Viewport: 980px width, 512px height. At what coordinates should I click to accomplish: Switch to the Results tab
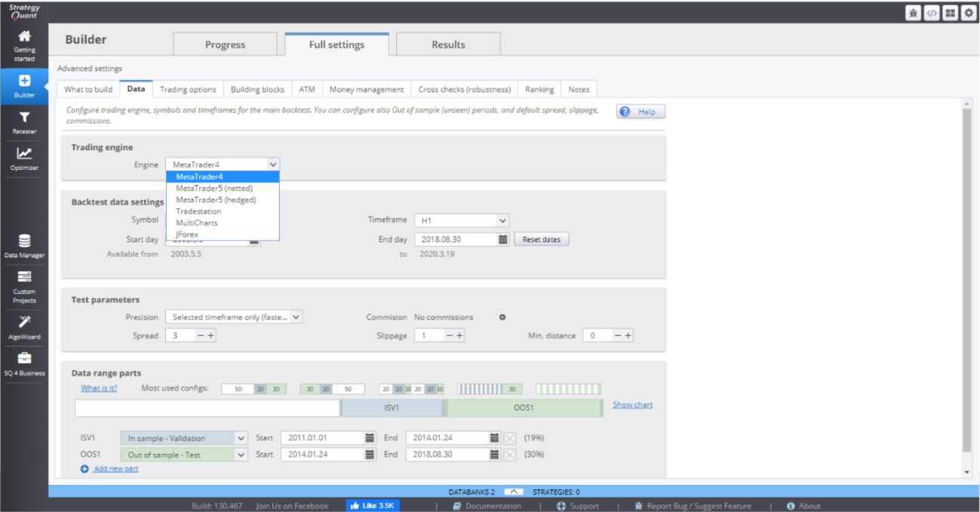coord(448,45)
